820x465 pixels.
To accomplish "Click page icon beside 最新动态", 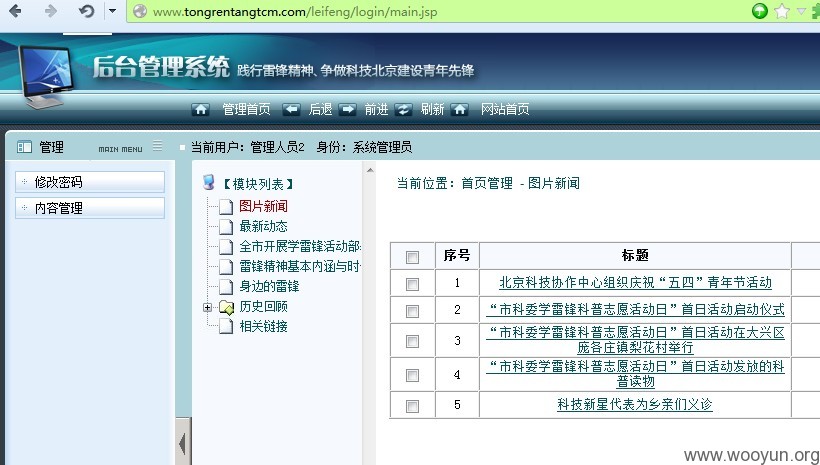I will tap(226, 226).
